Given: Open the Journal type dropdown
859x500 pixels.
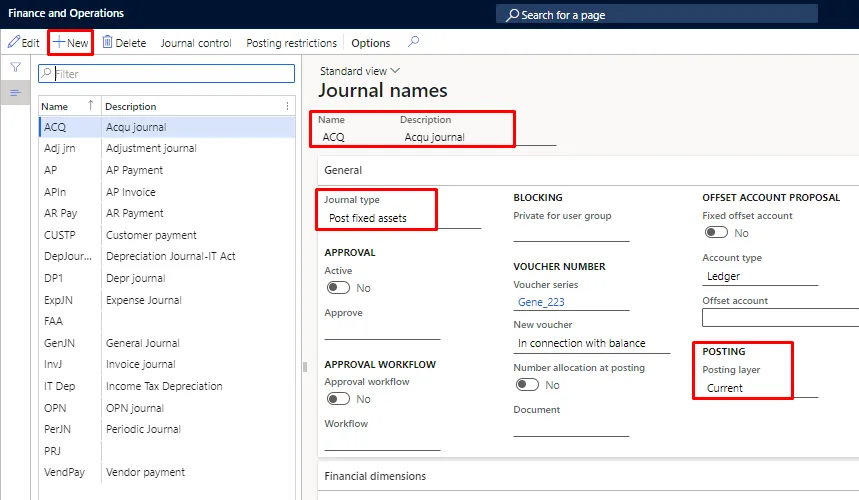Looking at the screenshot, I should 403,218.
